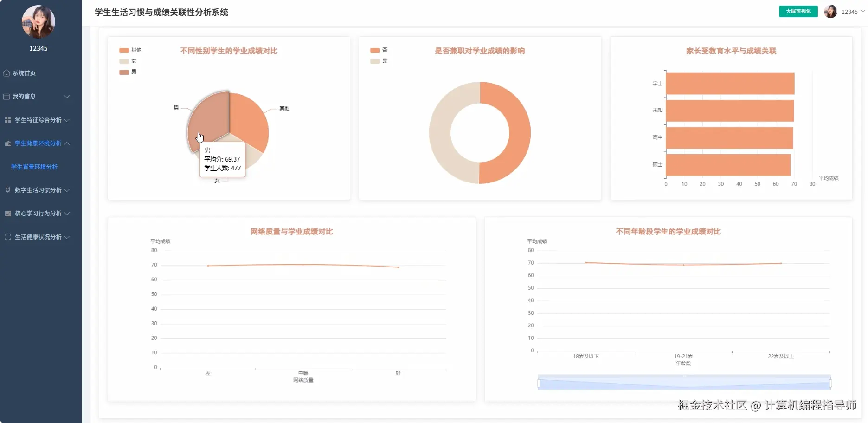Click the 生活健康状况分析 frame icon
868x423 pixels.
pos(7,237)
